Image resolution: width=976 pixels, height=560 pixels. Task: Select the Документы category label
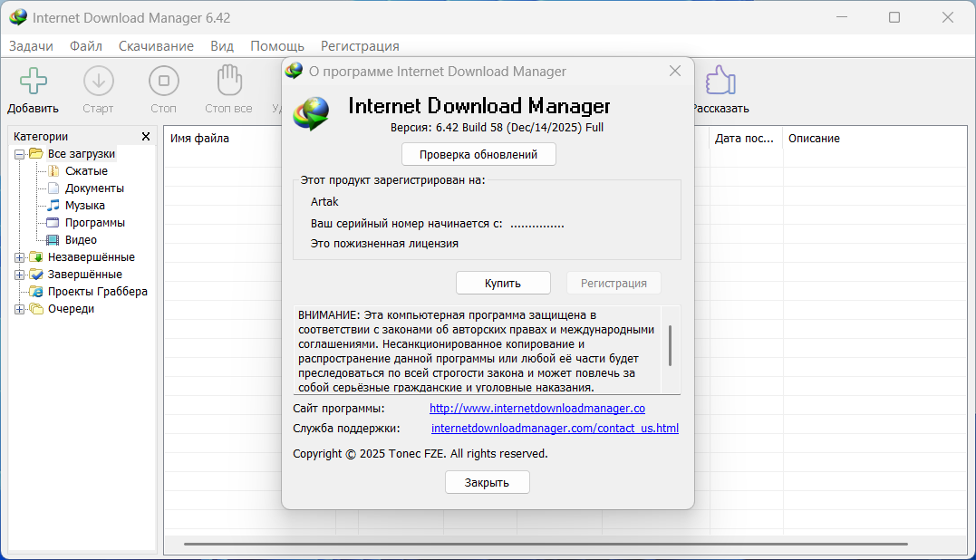click(94, 188)
